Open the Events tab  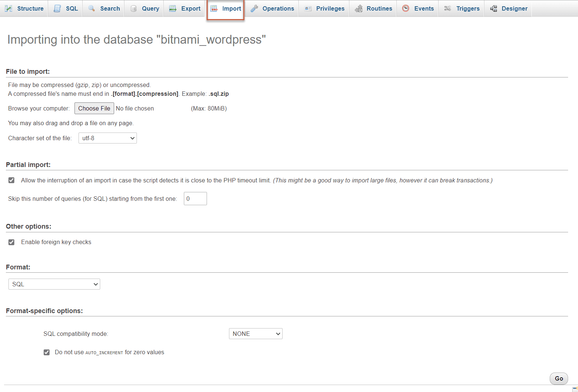[418, 8]
